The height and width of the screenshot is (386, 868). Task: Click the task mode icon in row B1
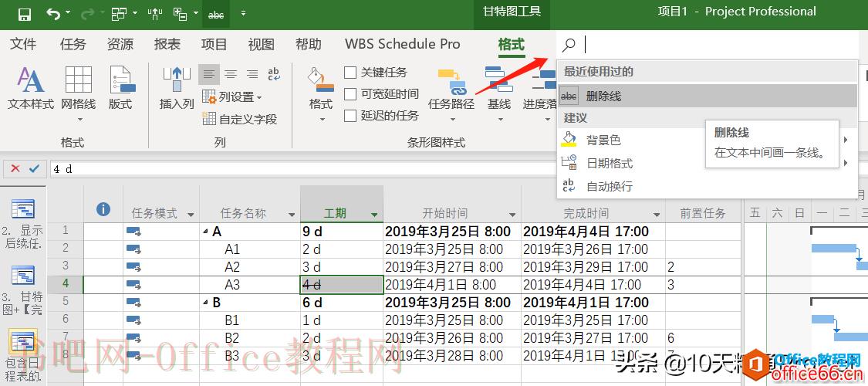[133, 320]
